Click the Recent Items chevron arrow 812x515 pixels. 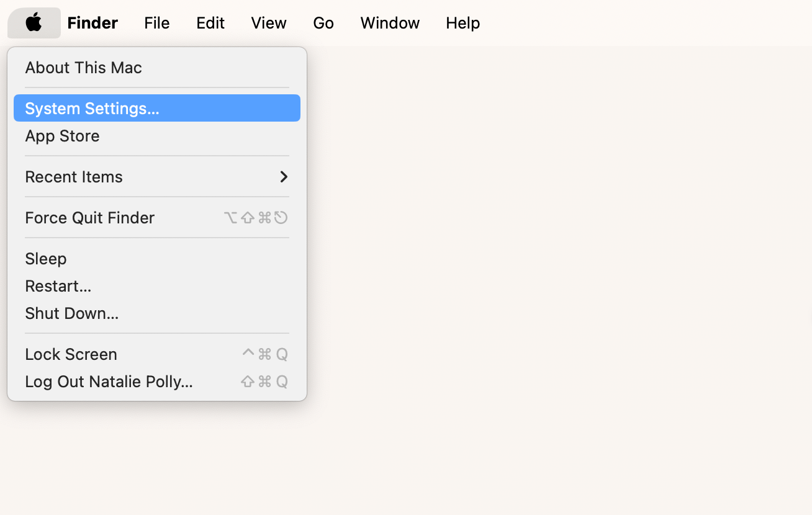click(x=284, y=177)
